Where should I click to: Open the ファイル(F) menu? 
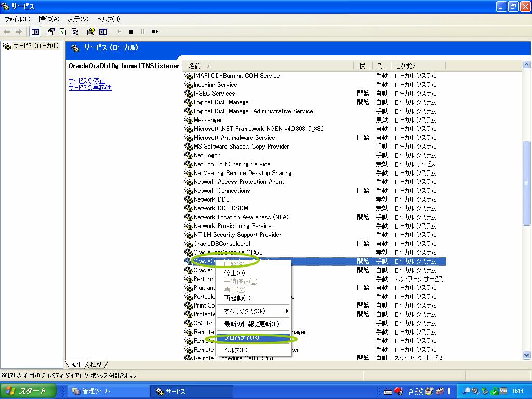point(17,19)
